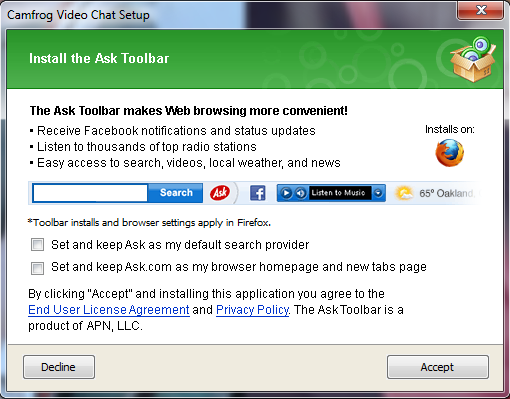Close the Camfrog Video Chat Setup window
This screenshot has width=510, height=399.
(480, 10)
